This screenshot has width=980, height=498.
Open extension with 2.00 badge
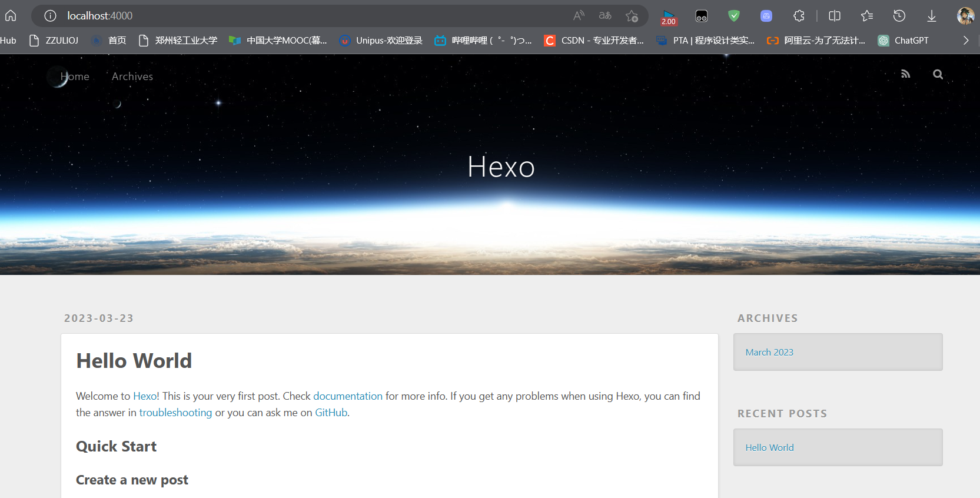point(669,16)
